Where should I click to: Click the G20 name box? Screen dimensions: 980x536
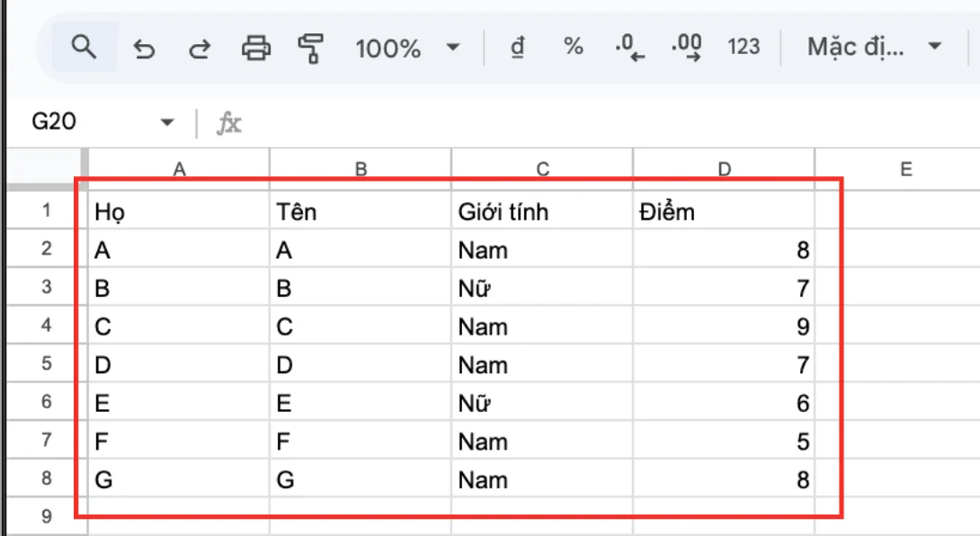click(x=54, y=121)
